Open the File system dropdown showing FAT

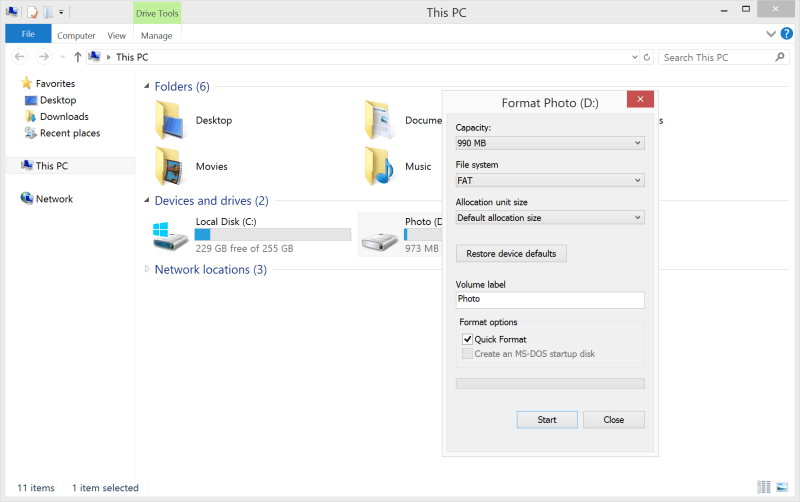[x=550, y=180]
